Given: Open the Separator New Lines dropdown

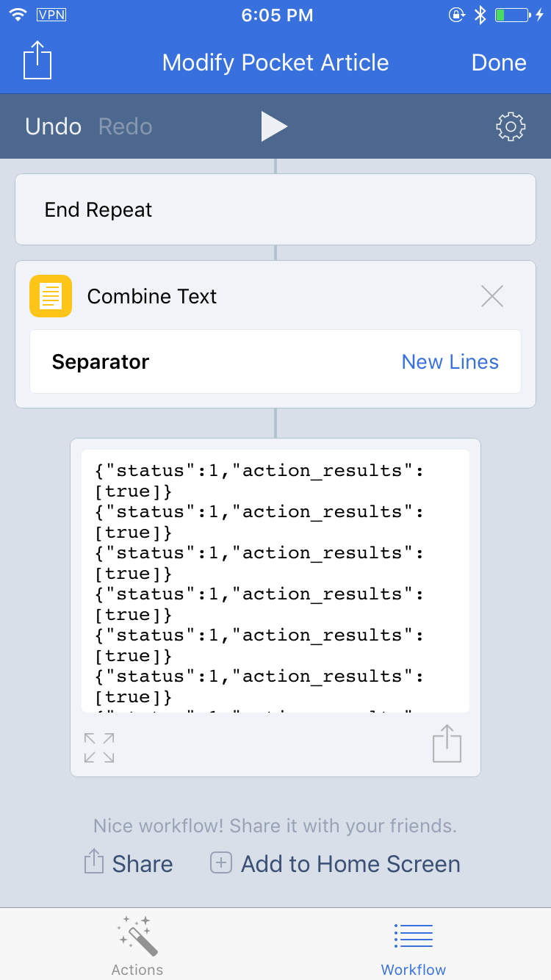Looking at the screenshot, I should [450, 361].
